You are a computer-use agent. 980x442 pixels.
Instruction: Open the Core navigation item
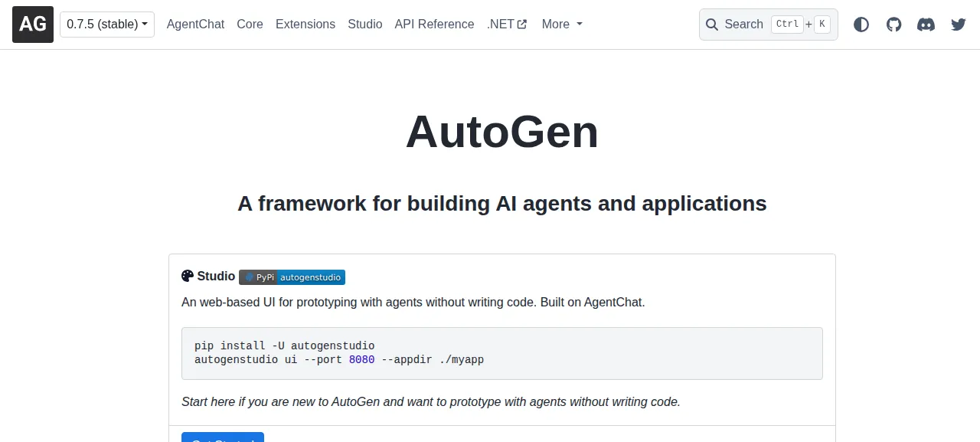pyautogui.click(x=250, y=25)
